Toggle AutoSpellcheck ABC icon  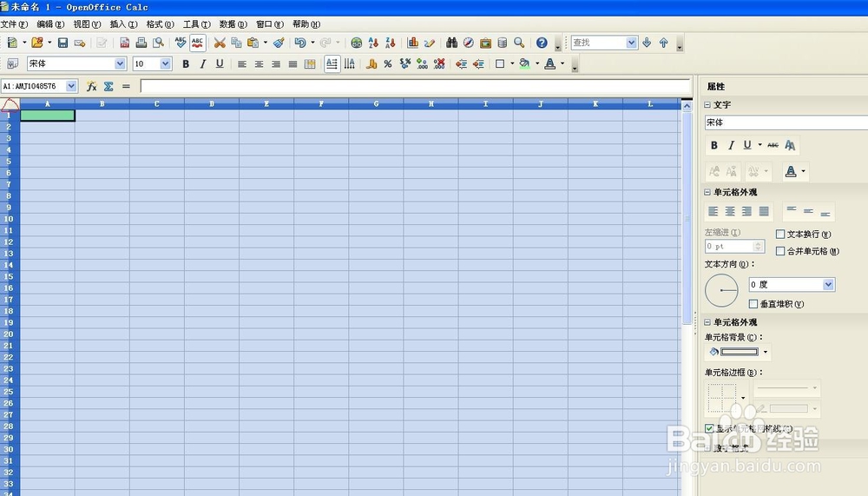pyautogui.click(x=198, y=43)
